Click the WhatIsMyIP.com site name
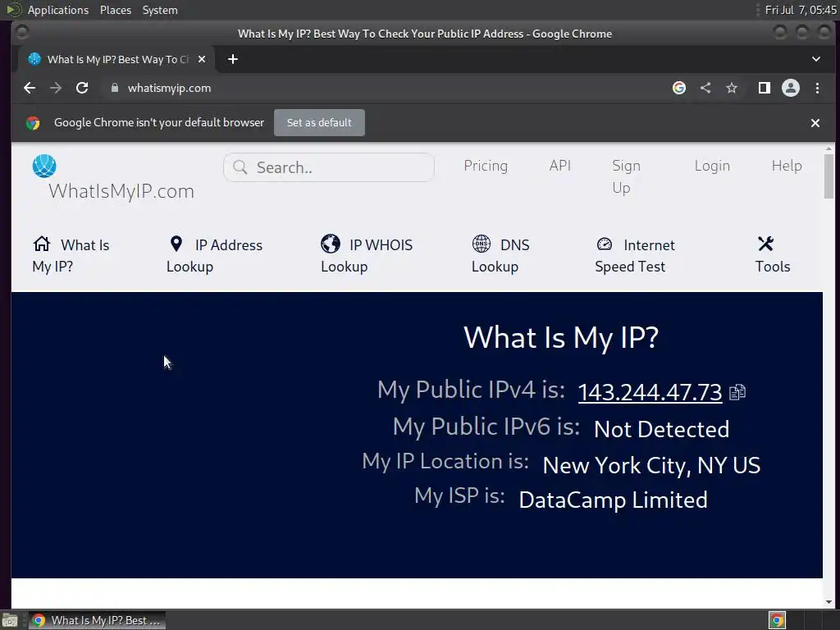 click(121, 191)
